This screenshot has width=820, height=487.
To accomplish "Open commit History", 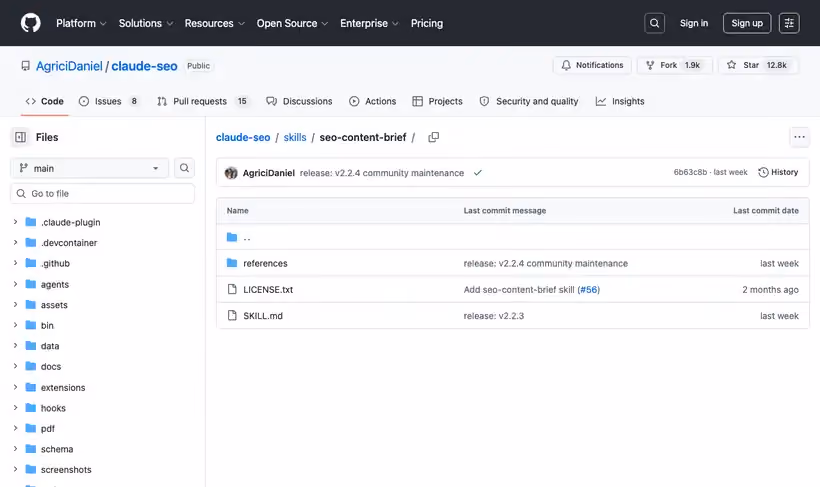I will point(778,172).
